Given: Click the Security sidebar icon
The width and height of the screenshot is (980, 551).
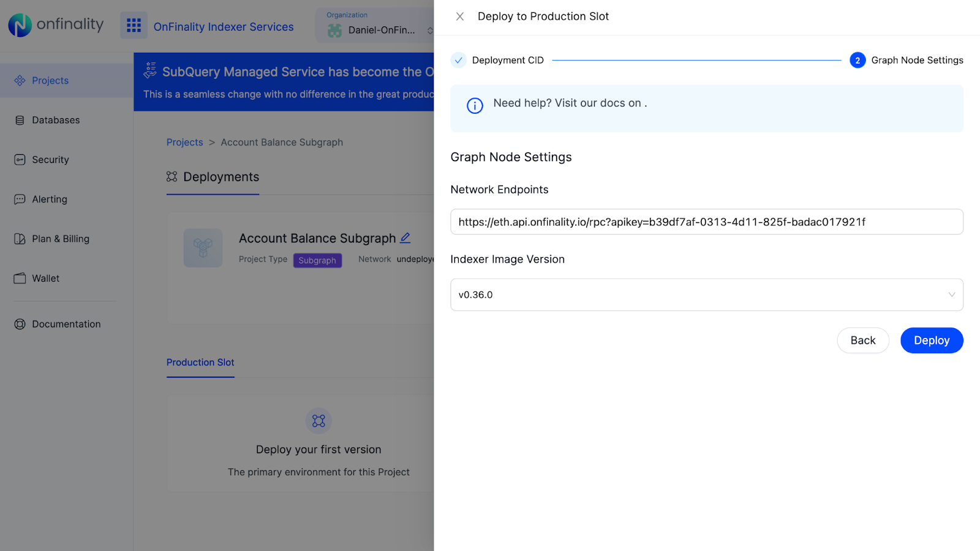Looking at the screenshot, I should [20, 160].
